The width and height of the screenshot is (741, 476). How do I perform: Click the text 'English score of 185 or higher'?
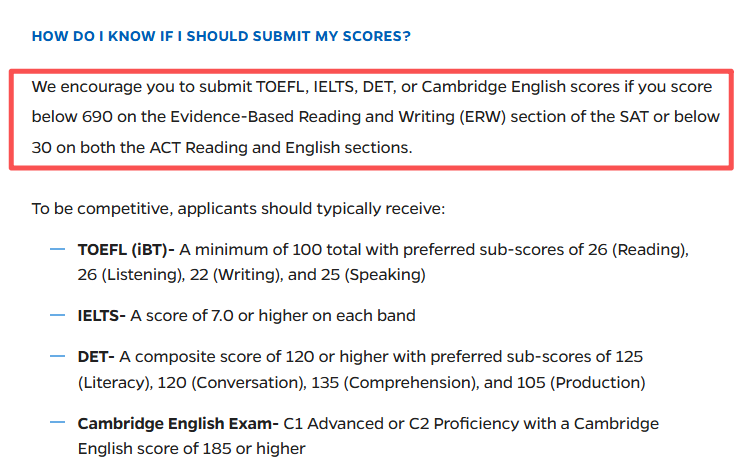point(192,449)
